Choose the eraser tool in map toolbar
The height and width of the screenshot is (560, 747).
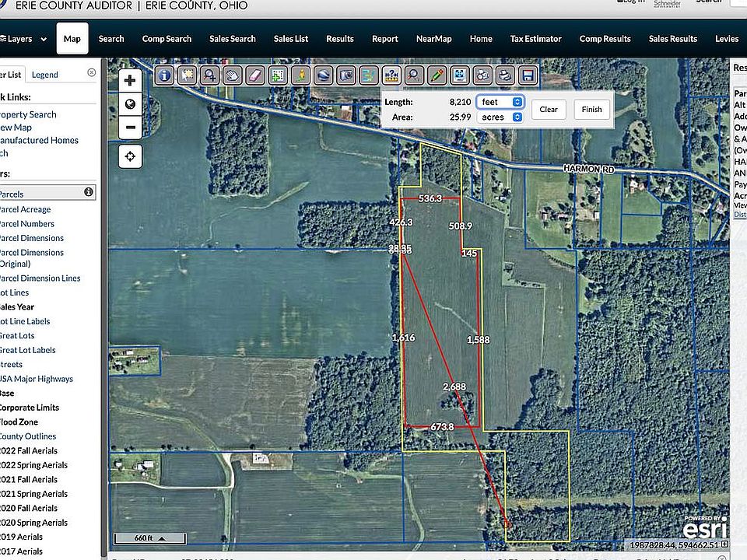pyautogui.click(x=254, y=75)
